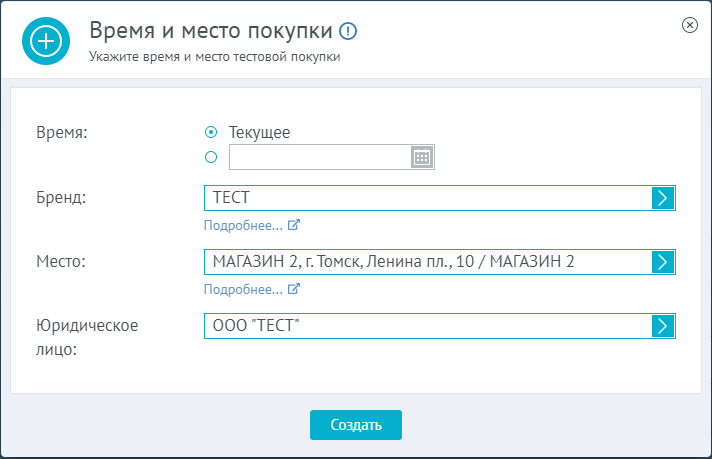The height and width of the screenshot is (459, 712).
Task: Select the custom date radio button
Action: tap(211, 157)
